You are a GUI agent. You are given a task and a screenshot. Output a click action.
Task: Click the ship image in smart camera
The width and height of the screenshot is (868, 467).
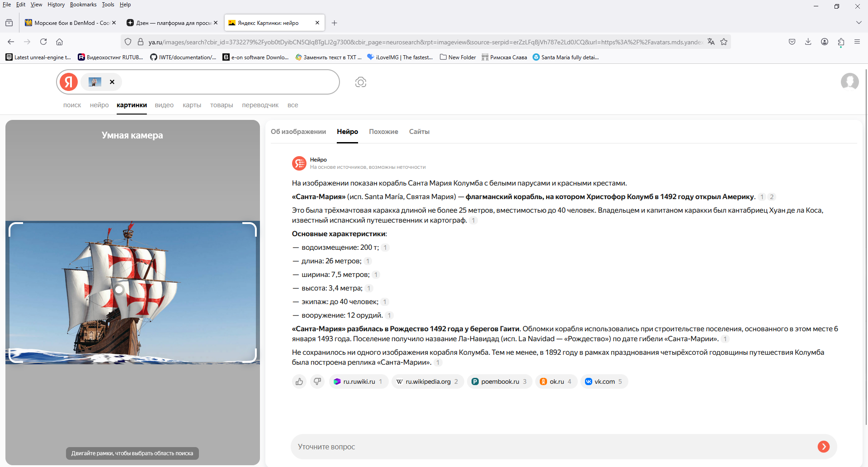[x=132, y=292]
